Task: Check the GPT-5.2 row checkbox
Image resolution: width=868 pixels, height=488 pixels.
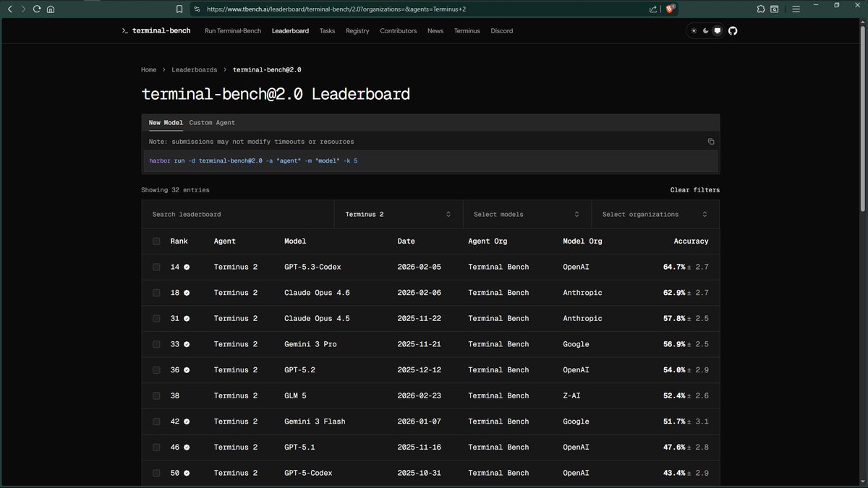Action: pyautogui.click(x=156, y=370)
